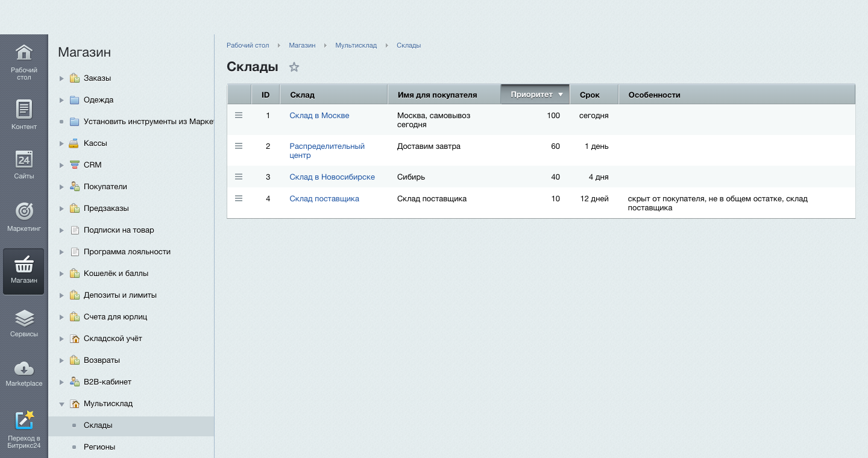Viewport: 868px width, 458px height.
Task: Collapse the Мультисклад tree node
Action: click(x=61, y=404)
